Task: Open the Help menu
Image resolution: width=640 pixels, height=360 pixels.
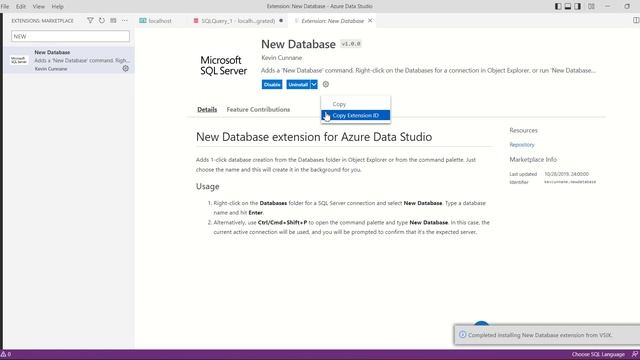Action: click(x=58, y=7)
